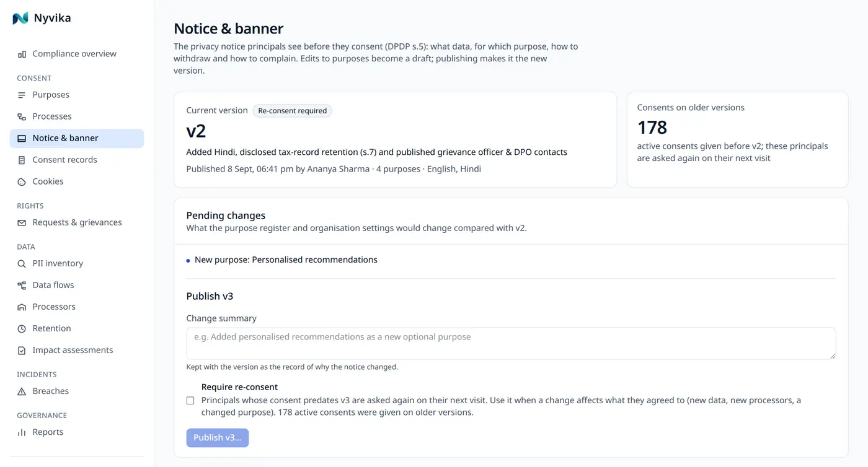Click the Reports chart icon
The width and height of the screenshot is (868, 467).
point(22,432)
